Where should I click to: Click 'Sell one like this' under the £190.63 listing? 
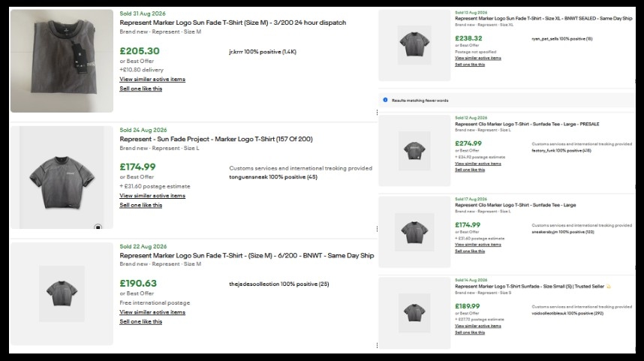(x=141, y=322)
